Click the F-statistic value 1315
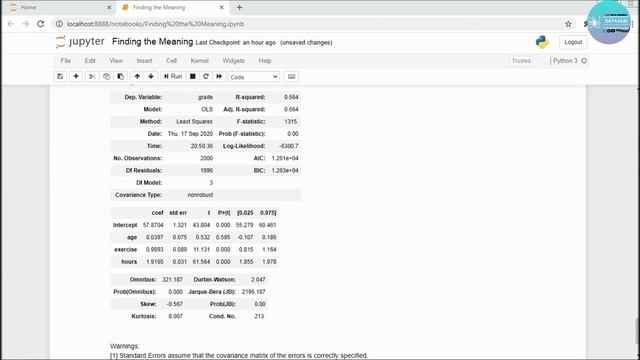640x360 pixels. [291, 122]
